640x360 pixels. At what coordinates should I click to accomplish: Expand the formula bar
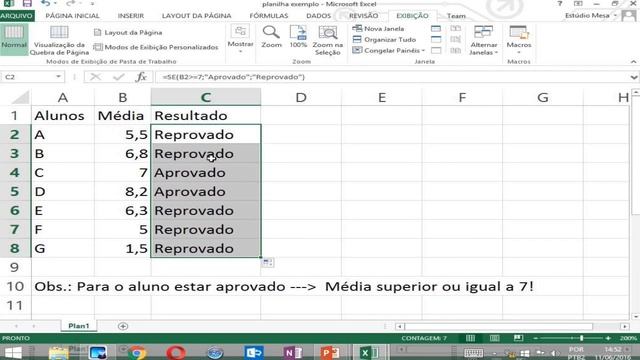pos(633,77)
